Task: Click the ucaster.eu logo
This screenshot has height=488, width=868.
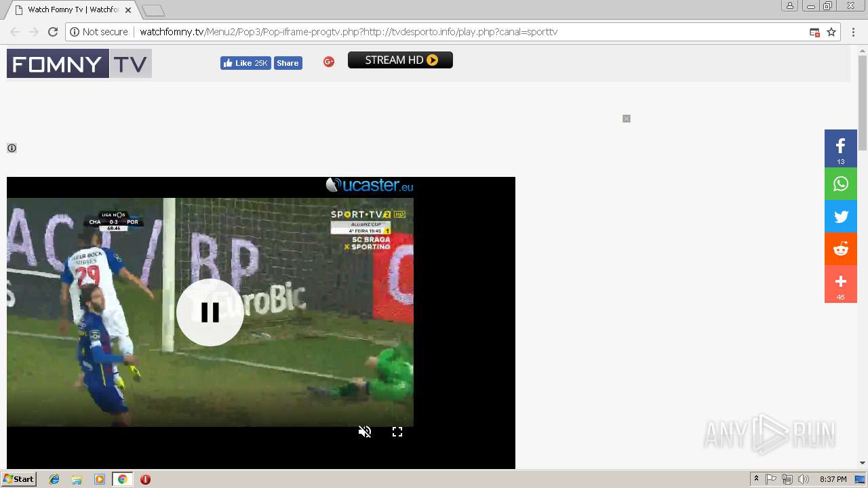Action: 370,185
